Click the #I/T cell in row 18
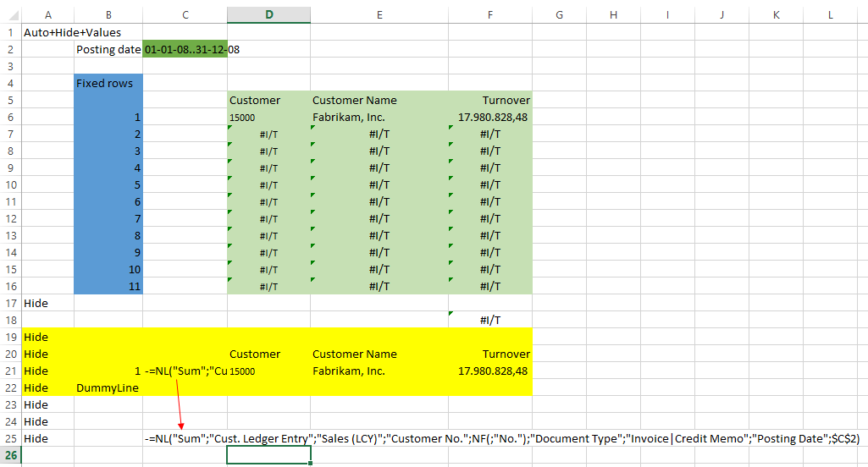 pyautogui.click(x=490, y=320)
